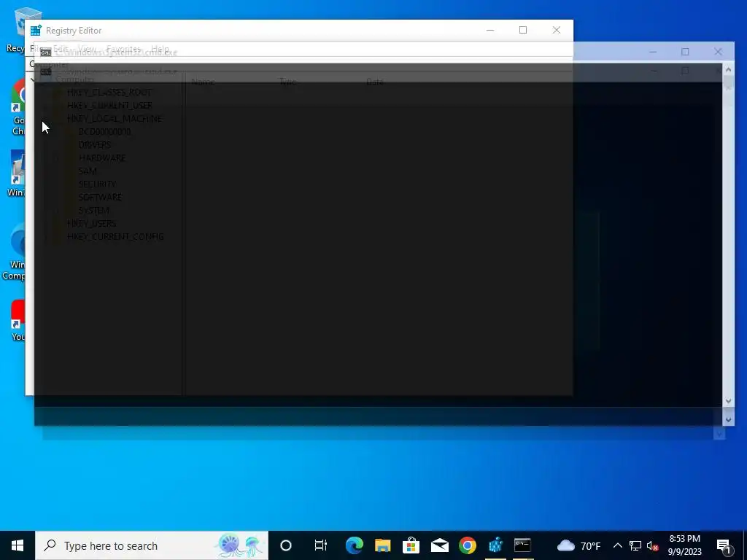Open Microsoft Store from the taskbar
Image resolution: width=747 pixels, height=560 pixels.
point(411,545)
